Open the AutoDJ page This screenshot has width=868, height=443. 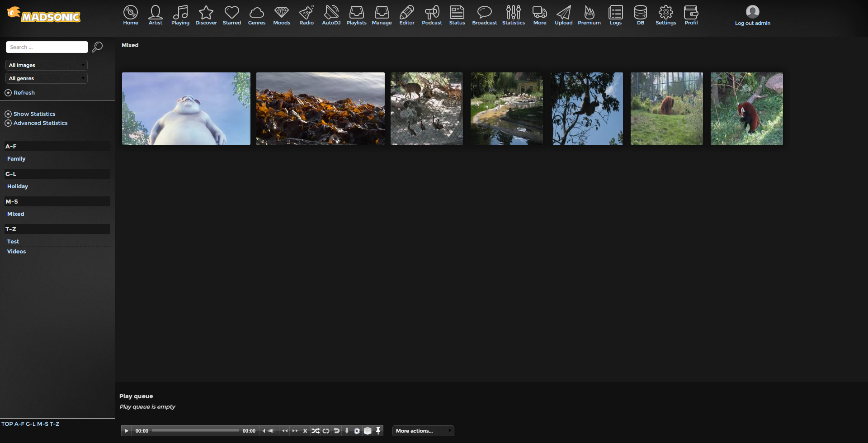(331, 15)
